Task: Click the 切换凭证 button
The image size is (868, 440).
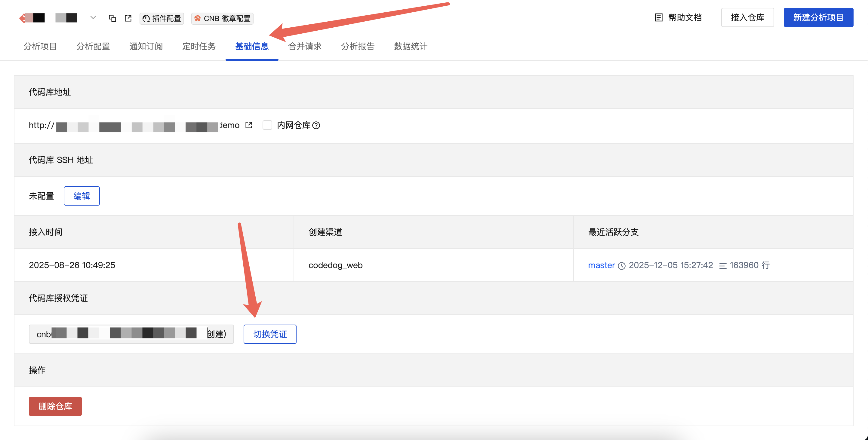Action: tap(269, 334)
